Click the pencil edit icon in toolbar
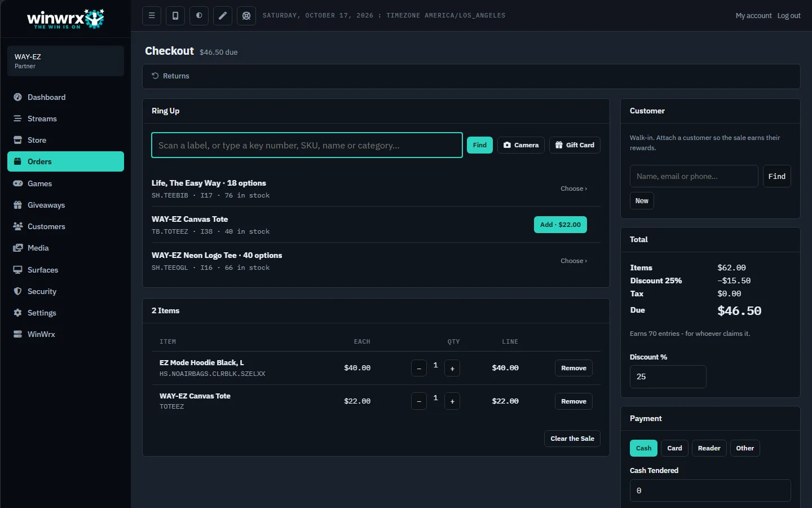812x508 pixels. [x=223, y=16]
